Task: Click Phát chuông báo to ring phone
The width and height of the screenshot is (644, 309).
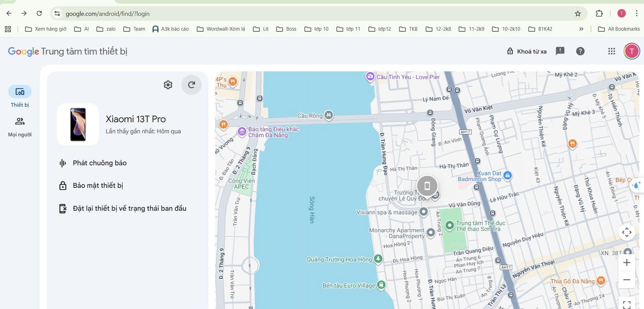Action: [x=100, y=163]
